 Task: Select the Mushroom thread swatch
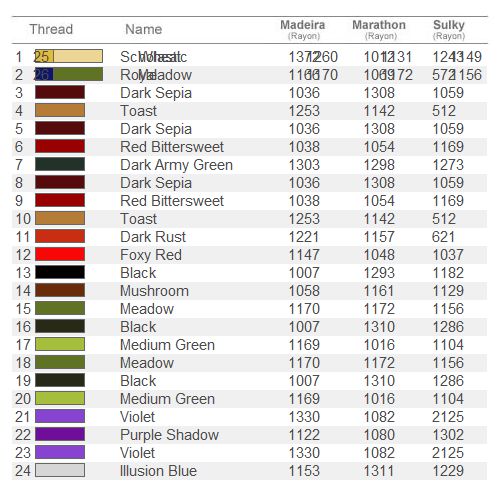(60, 290)
